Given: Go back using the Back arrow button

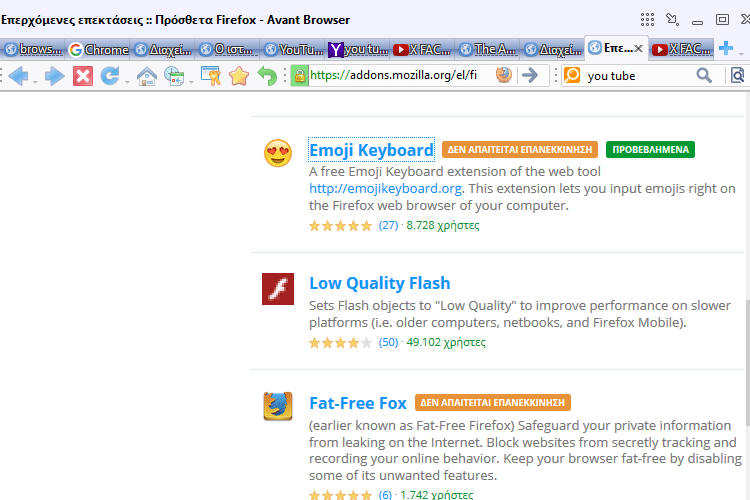Looking at the screenshot, I should 19,76.
